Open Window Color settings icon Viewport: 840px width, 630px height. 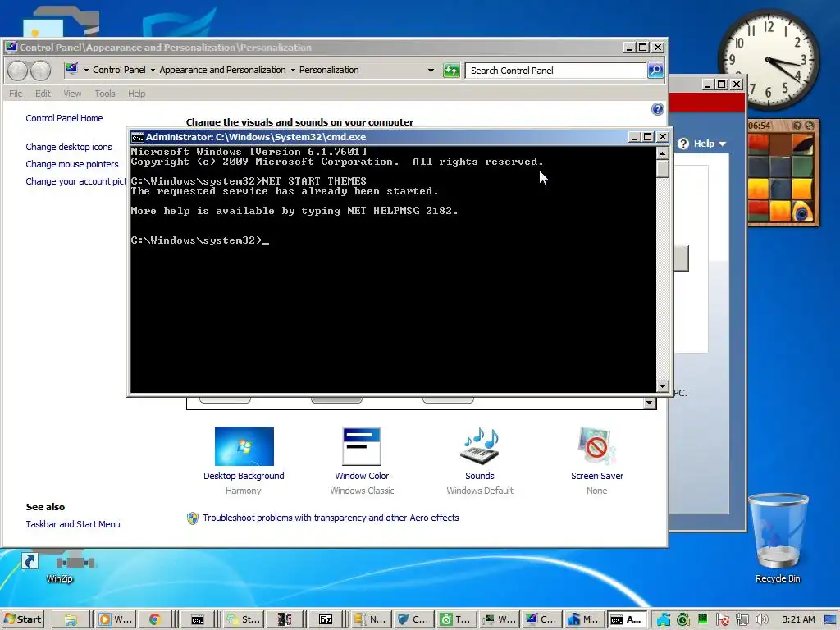362,445
